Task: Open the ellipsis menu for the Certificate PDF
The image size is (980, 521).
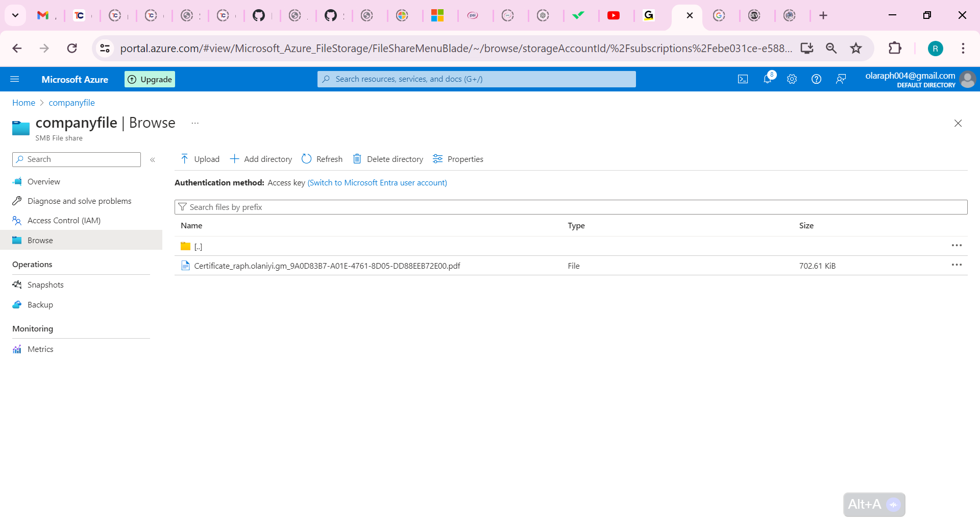Action: click(957, 265)
